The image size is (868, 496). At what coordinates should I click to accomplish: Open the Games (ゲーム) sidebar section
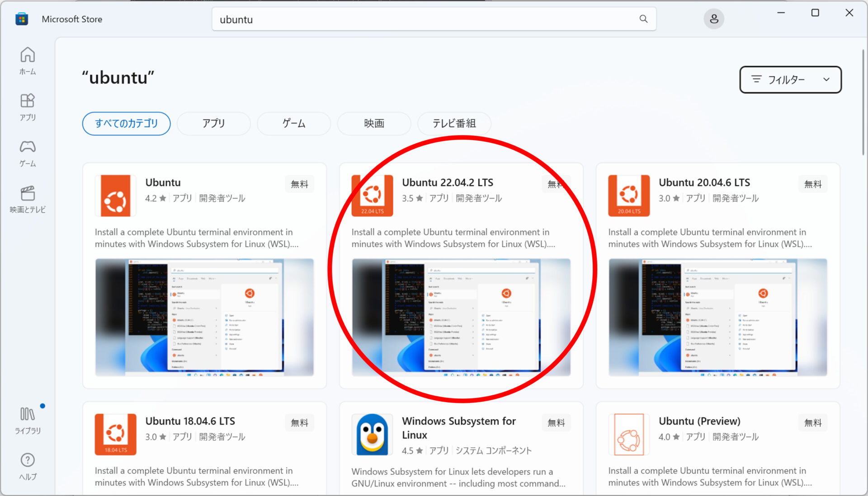point(28,154)
